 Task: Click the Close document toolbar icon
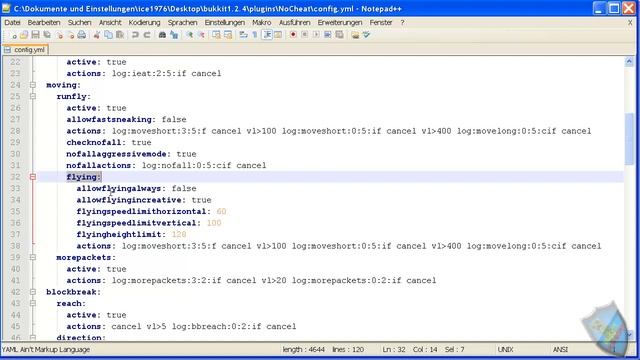(x=60, y=35)
